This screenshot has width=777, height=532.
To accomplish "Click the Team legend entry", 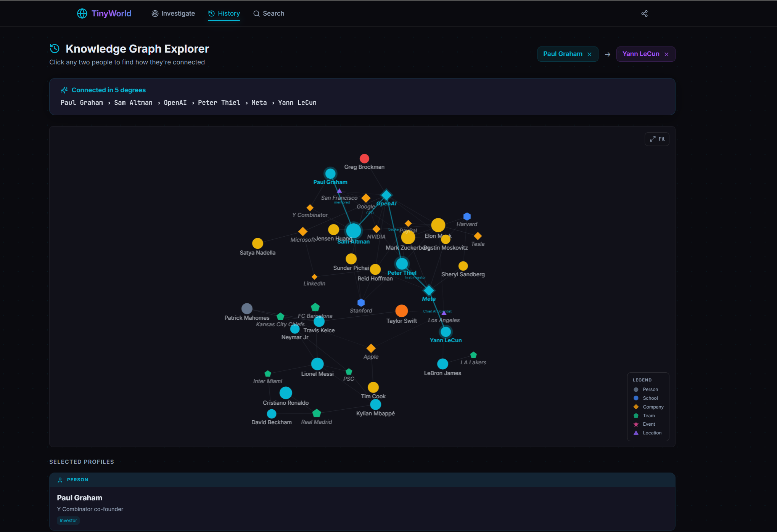I will [x=644, y=416].
